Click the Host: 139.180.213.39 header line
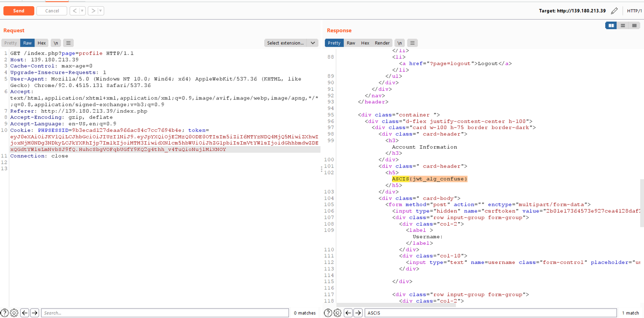 (x=44, y=60)
